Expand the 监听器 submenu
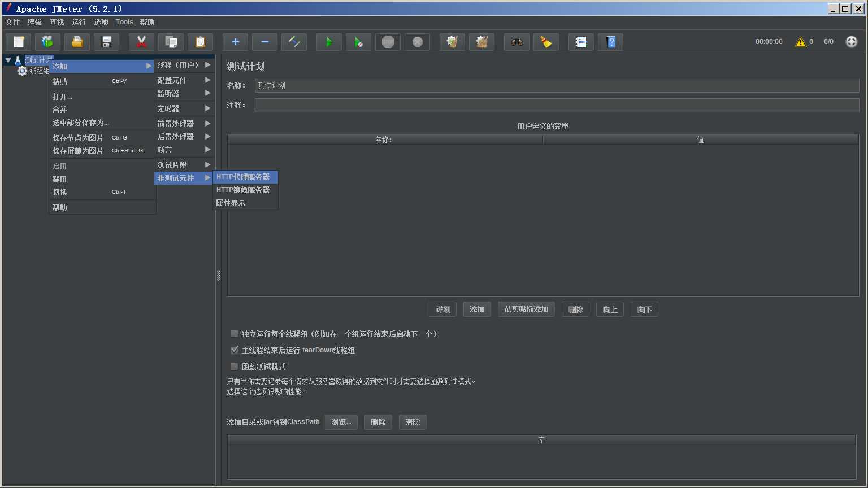The width and height of the screenshot is (868, 488). click(x=183, y=93)
